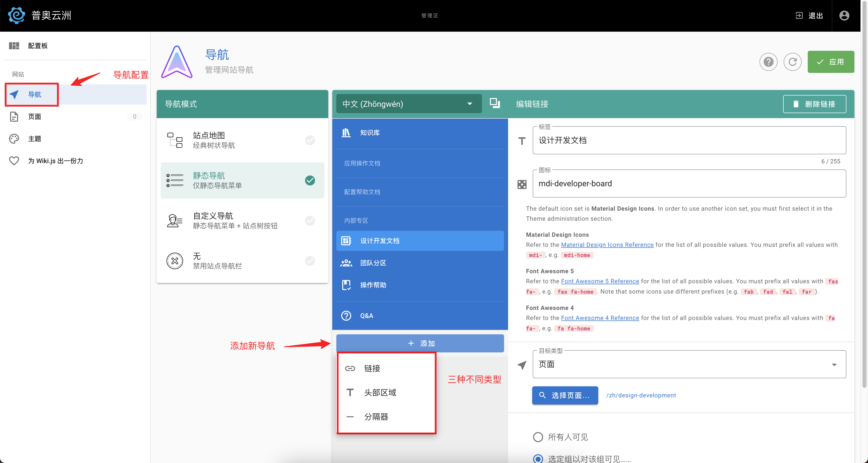
Task: Open the 中文 (Zhōngwén) language dropdown
Action: coord(408,104)
